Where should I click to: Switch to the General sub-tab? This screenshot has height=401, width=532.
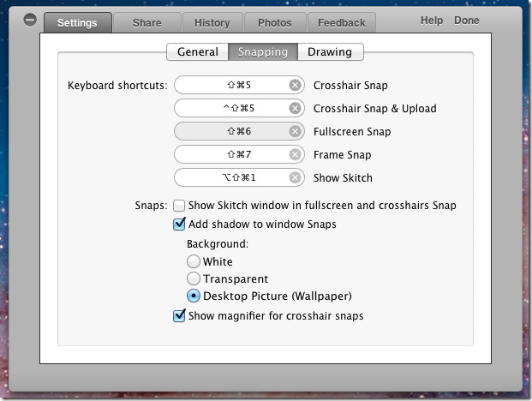pyautogui.click(x=197, y=52)
